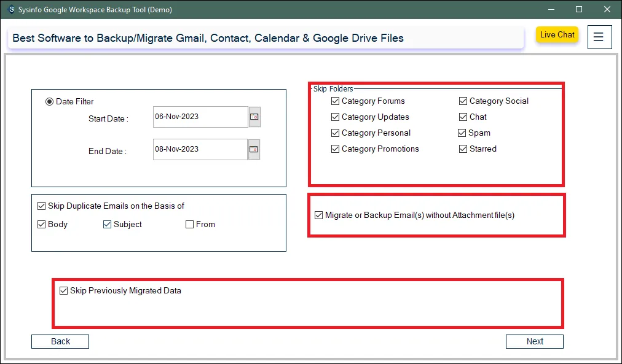Open the Start Date calendar picker icon
Screen dimensions: 622x364
point(254,117)
